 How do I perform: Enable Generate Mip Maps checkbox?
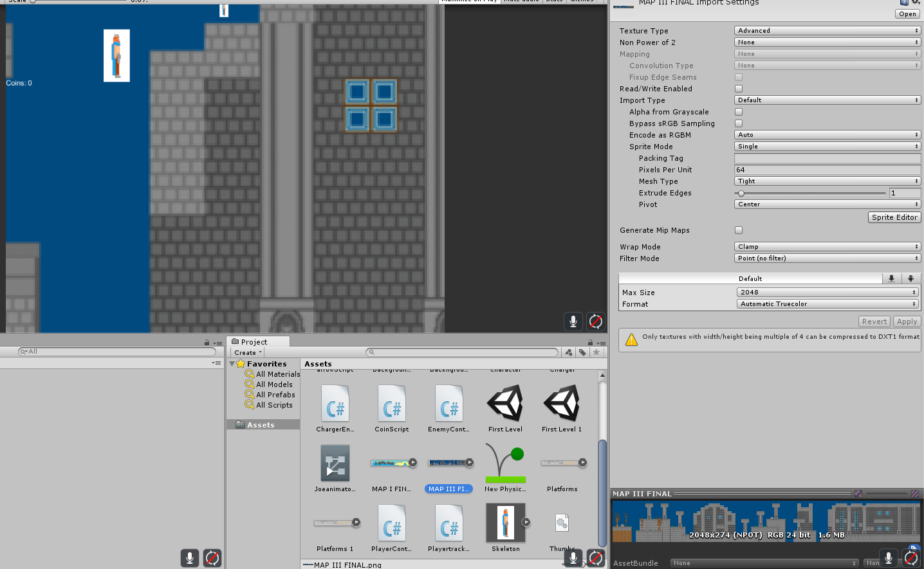739,230
